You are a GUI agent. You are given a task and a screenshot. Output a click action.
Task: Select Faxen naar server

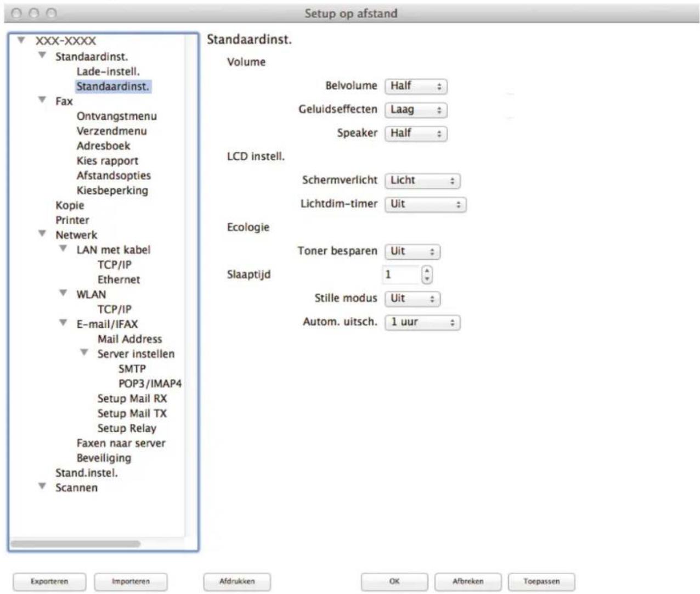click(121, 442)
